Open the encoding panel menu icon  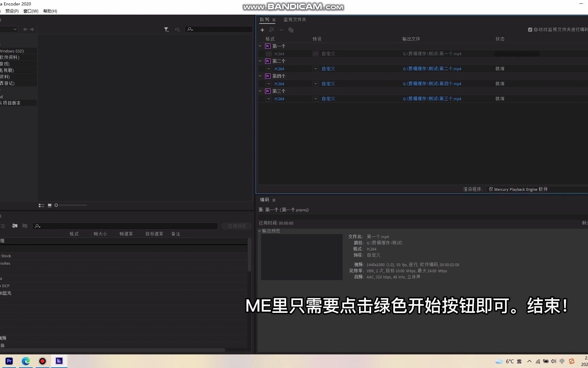click(x=274, y=200)
